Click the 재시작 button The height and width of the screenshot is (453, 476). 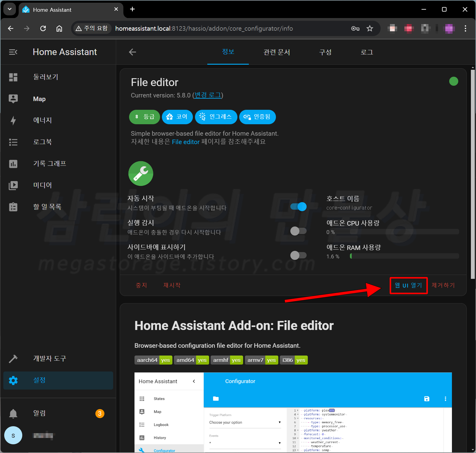[172, 285]
